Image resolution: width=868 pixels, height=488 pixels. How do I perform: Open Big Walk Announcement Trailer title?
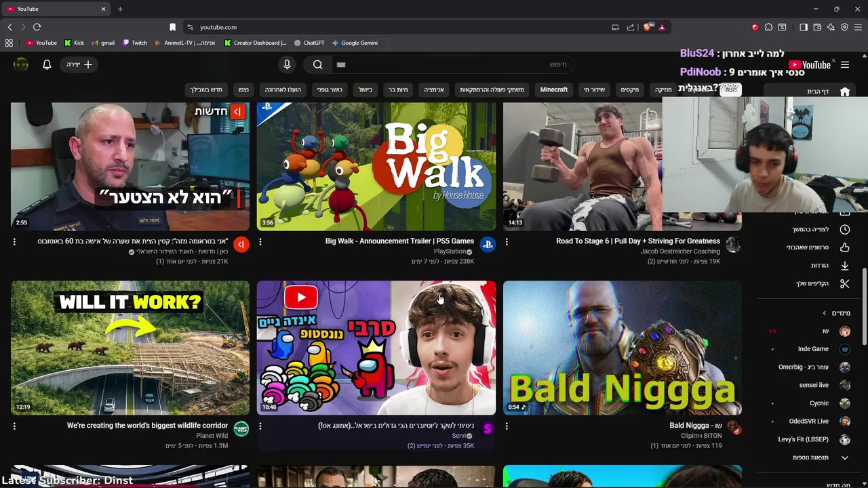pyautogui.click(x=399, y=241)
